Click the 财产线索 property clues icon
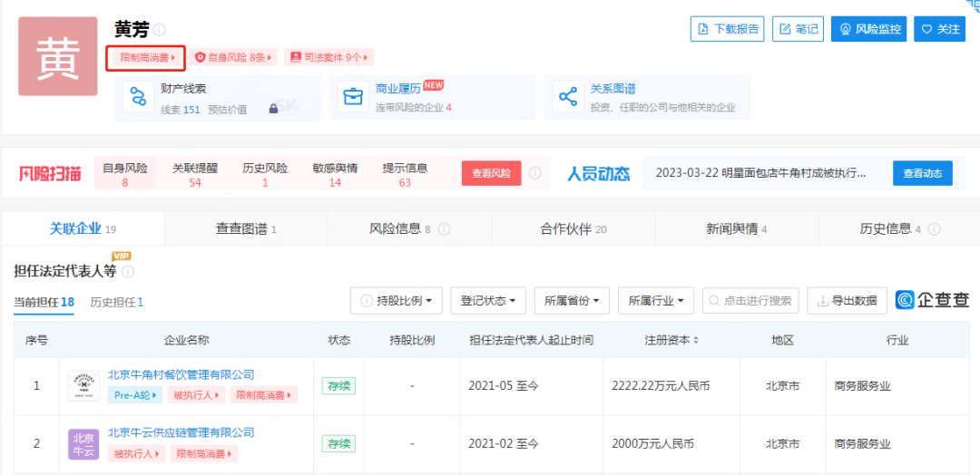The width and height of the screenshot is (980, 475). [x=139, y=97]
